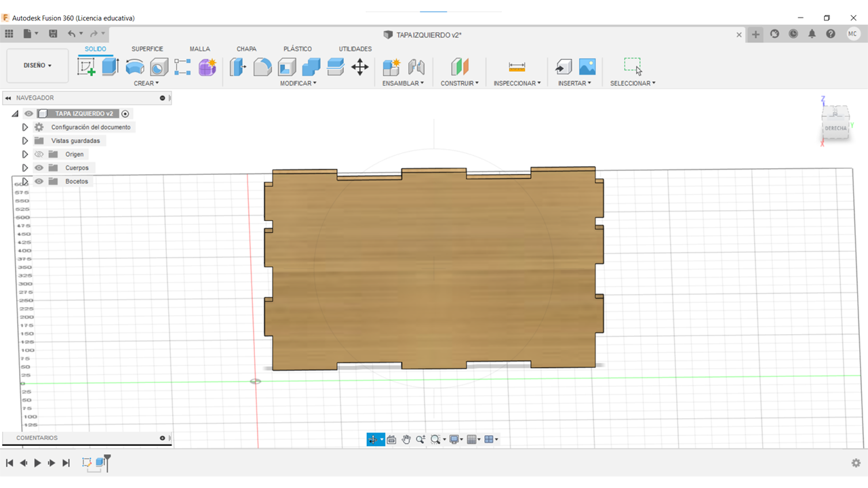This screenshot has width=868, height=488.
Task: Open the DISEÑO workspace dropdown
Action: coord(37,66)
